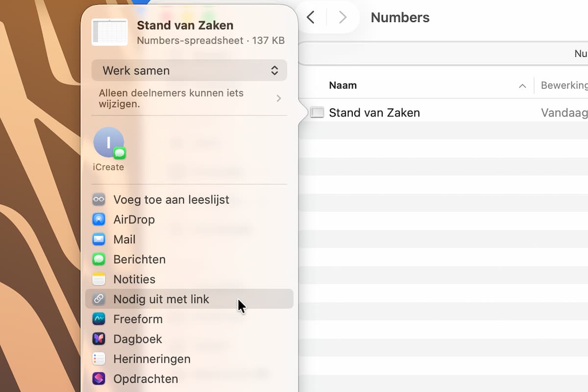Select the Stand van Zaken file row
This screenshot has height=392, width=588.
(x=443, y=113)
